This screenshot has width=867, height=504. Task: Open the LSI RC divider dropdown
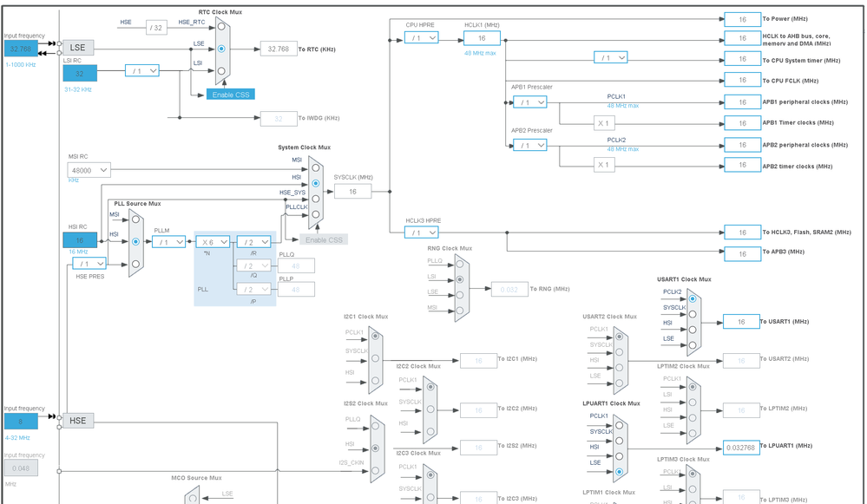(x=142, y=71)
